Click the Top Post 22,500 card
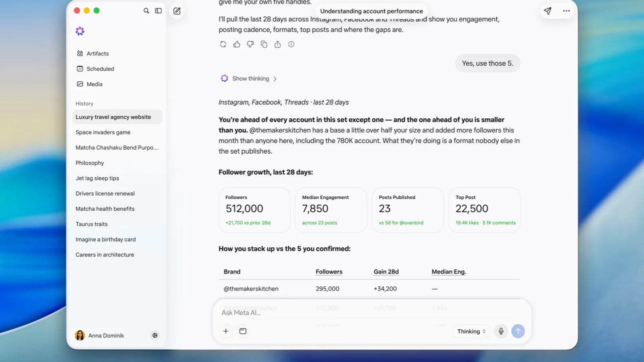The height and width of the screenshot is (362, 644). (485, 210)
